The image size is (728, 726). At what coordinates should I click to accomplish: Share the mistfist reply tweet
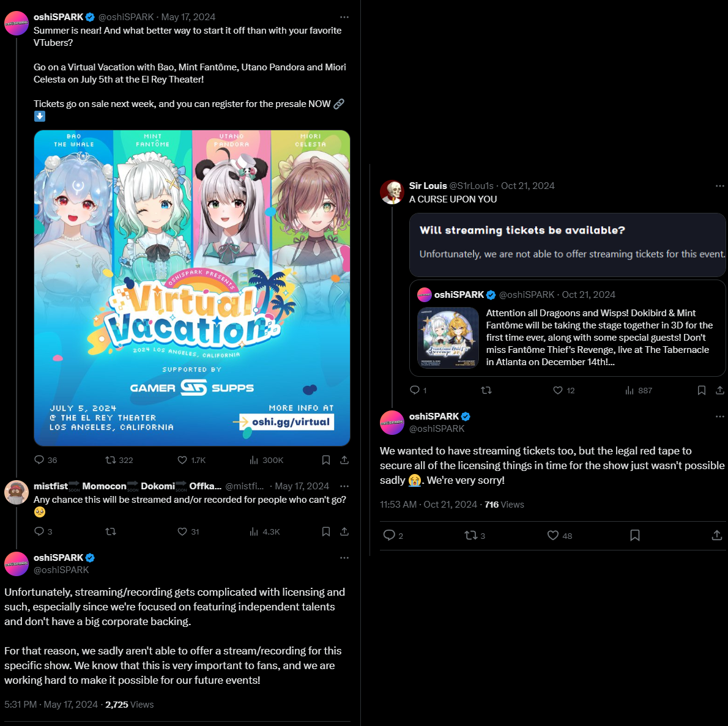344,532
